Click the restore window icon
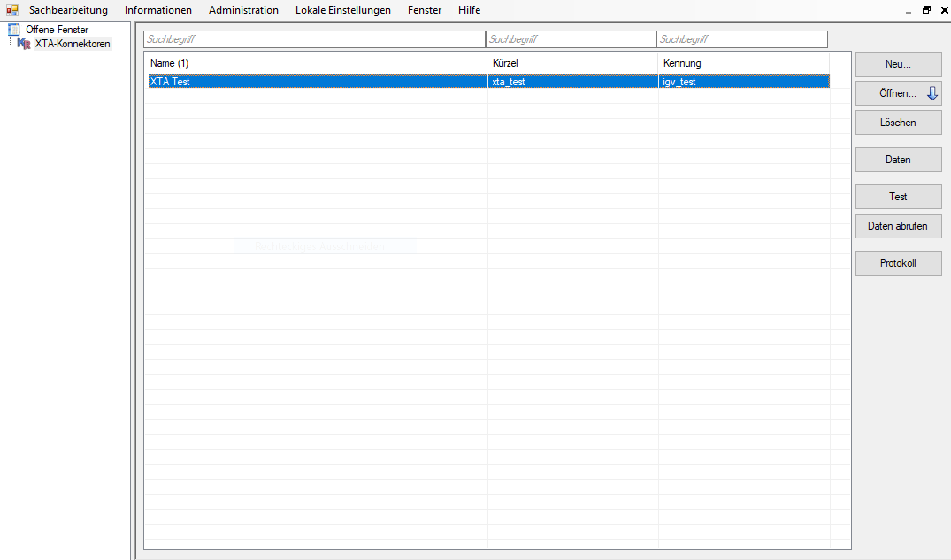 tap(926, 10)
